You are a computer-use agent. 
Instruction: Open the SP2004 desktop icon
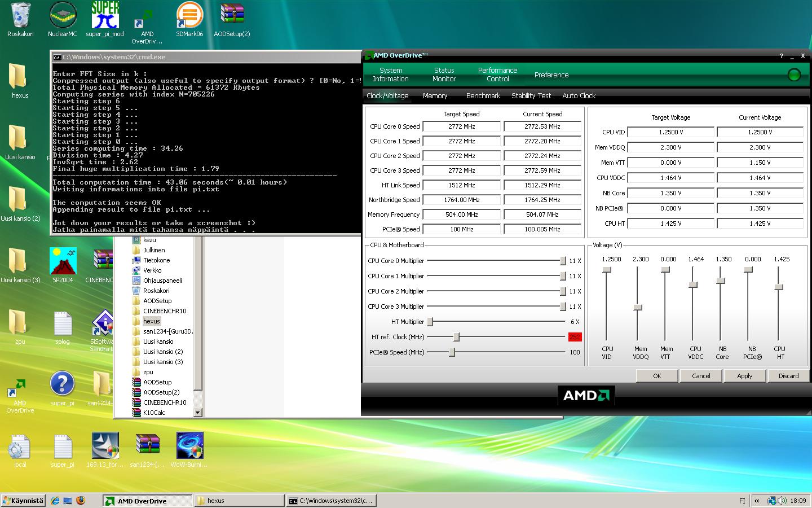click(x=63, y=265)
